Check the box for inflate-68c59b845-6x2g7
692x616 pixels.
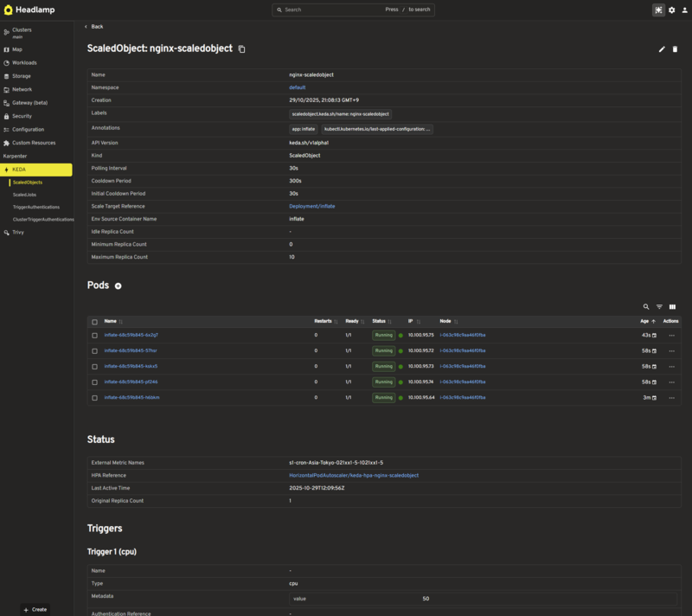(94, 336)
